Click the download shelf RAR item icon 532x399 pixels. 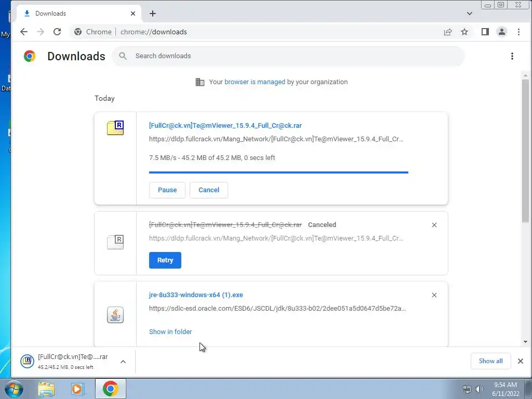pyautogui.click(x=27, y=361)
